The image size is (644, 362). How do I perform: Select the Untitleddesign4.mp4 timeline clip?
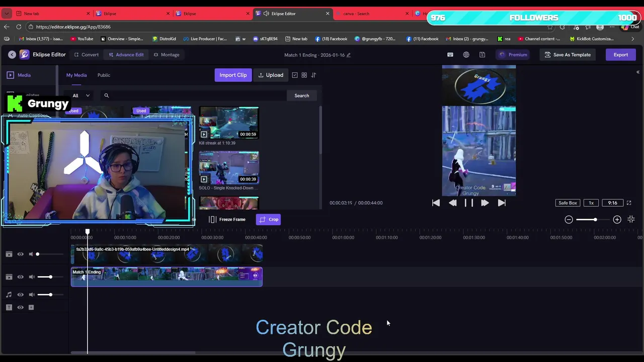coord(167,254)
